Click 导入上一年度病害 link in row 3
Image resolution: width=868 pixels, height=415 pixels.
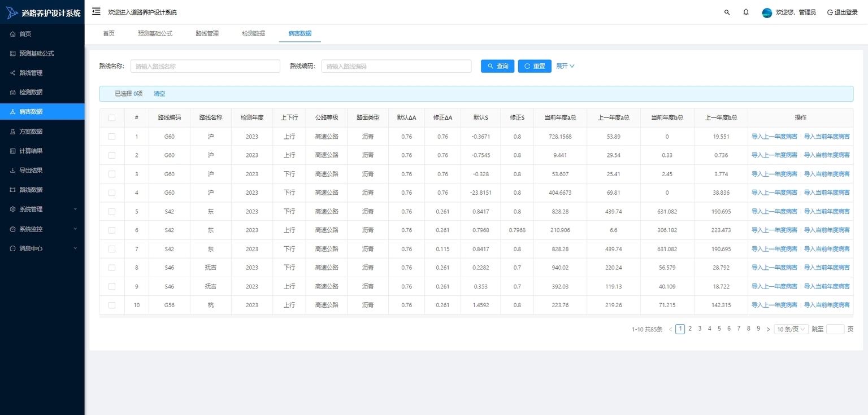click(774, 174)
